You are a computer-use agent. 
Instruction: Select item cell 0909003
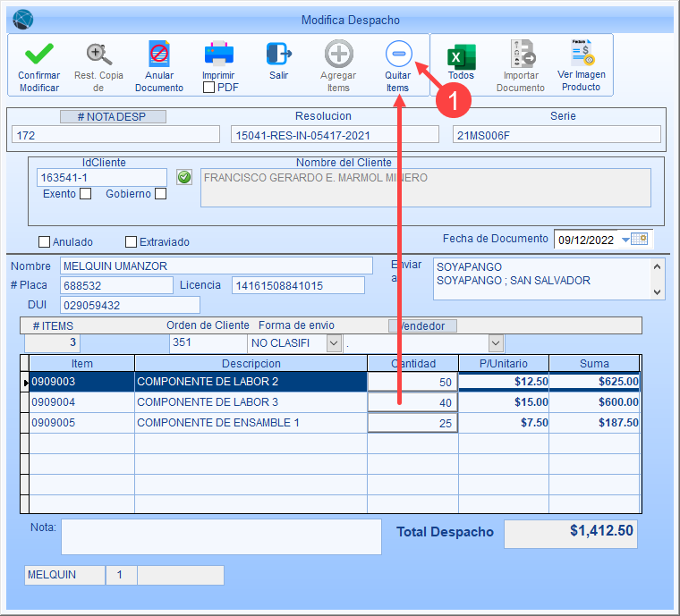[x=82, y=382]
